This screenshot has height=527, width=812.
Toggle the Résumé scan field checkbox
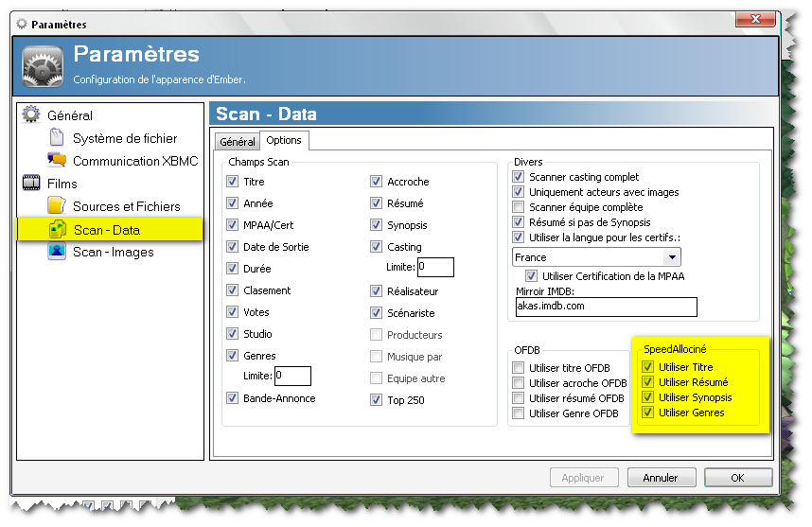pos(376,203)
